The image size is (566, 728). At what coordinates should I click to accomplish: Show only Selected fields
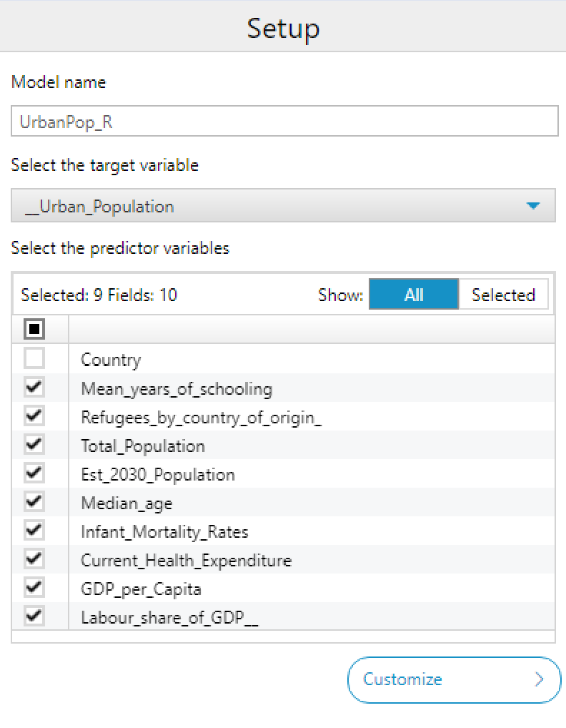[x=503, y=295]
